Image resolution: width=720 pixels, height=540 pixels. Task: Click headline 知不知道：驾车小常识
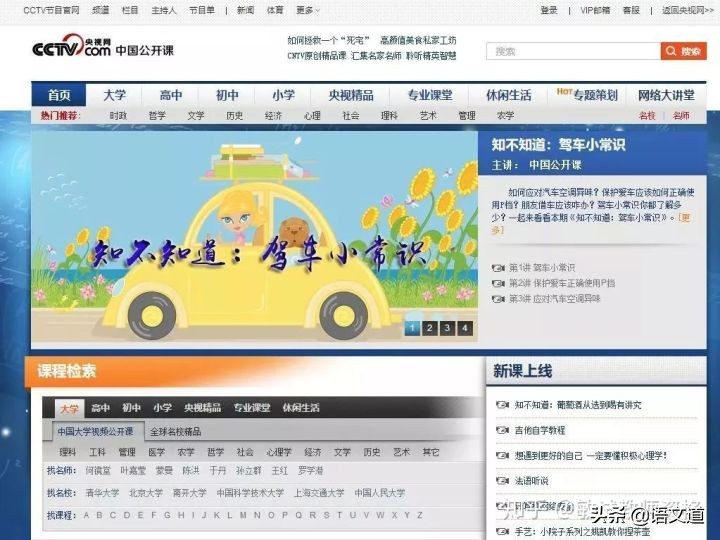tap(558, 145)
